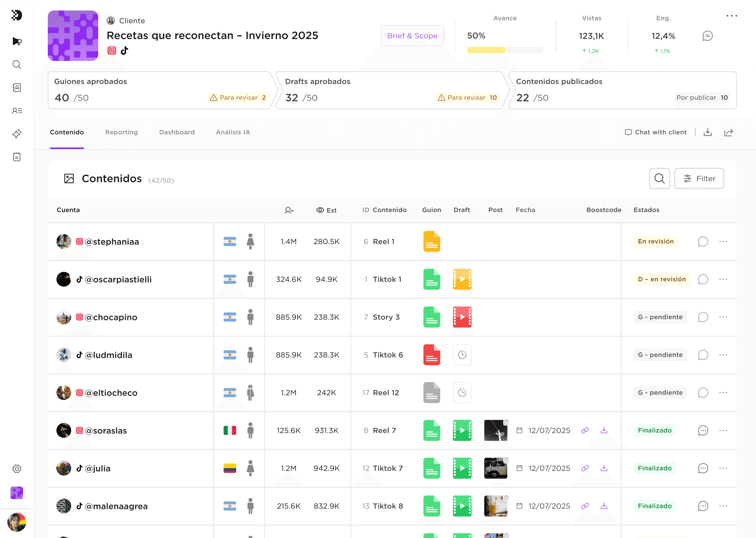
Task: Download the boostcode for Tiktok 8 row
Action: pyautogui.click(x=604, y=506)
